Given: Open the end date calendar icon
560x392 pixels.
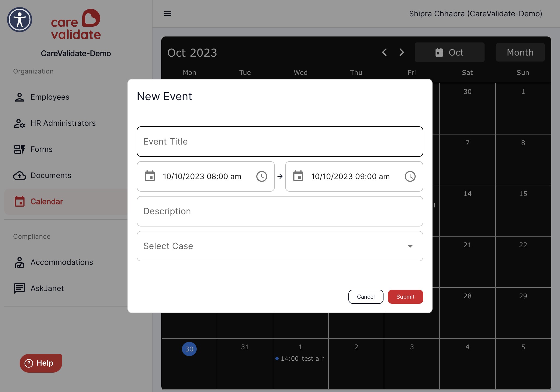Looking at the screenshot, I should 298,176.
